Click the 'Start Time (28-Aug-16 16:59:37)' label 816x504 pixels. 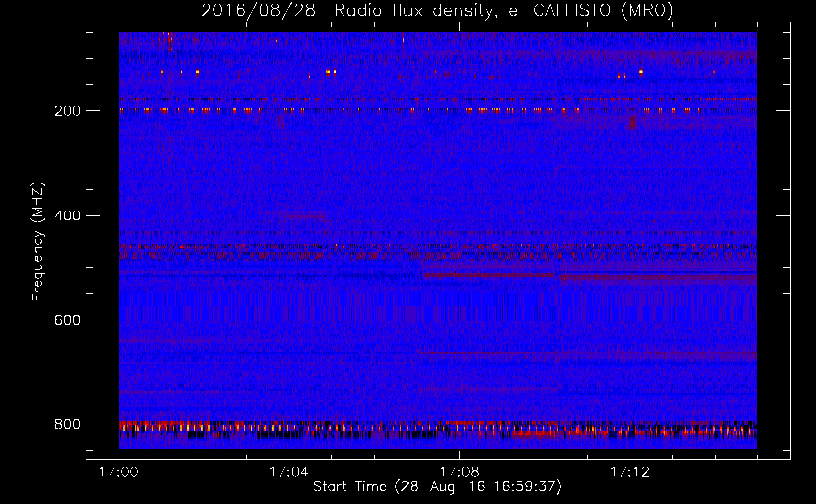click(x=437, y=487)
